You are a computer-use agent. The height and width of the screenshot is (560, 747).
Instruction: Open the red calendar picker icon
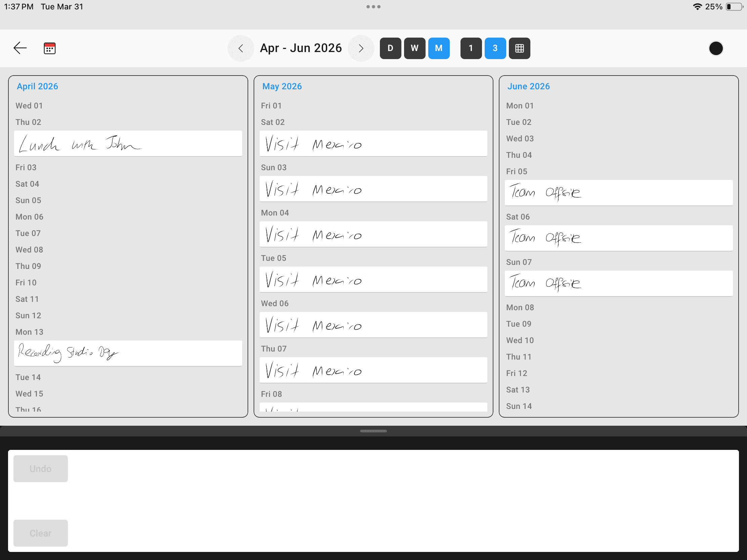click(50, 48)
